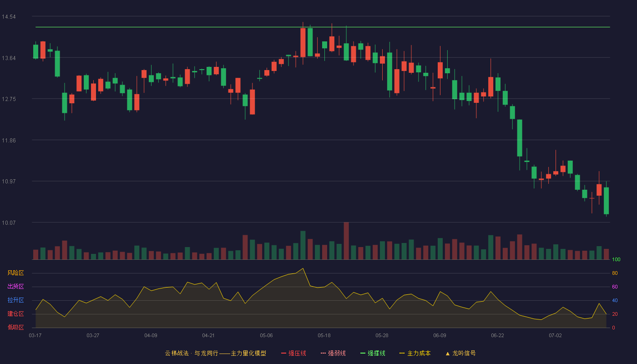Image resolution: width=637 pixels, height=364 pixels.
Task: Click the 05-18 date label
Action: pos(324,335)
